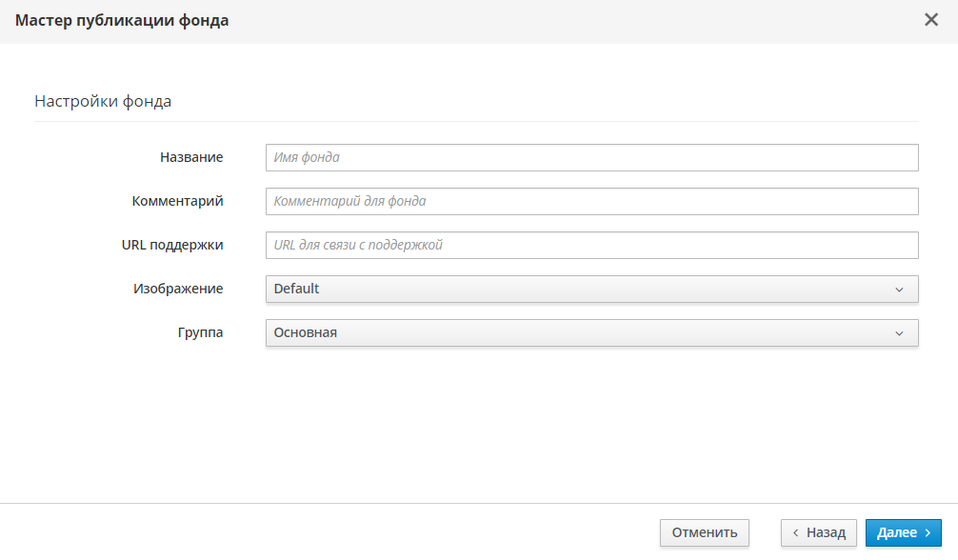The width and height of the screenshot is (958, 560).
Task: Click the Название field label
Action: [191, 157]
